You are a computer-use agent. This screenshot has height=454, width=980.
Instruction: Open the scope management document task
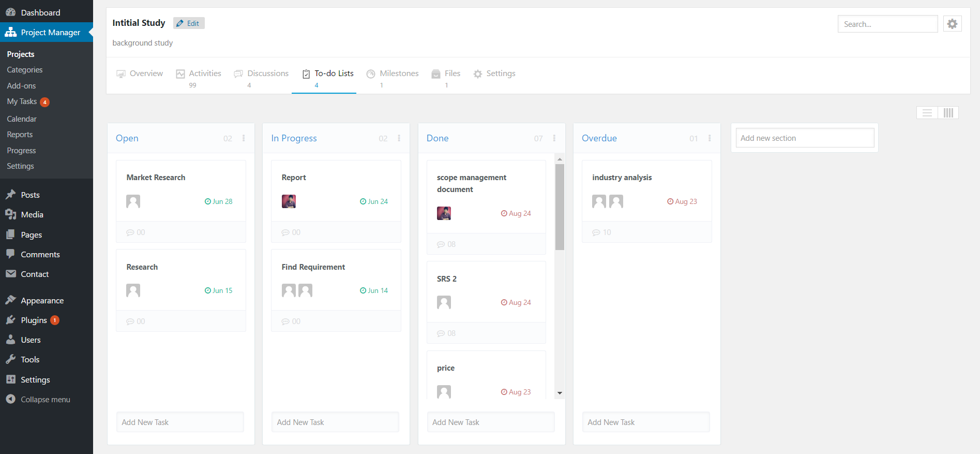[472, 183]
